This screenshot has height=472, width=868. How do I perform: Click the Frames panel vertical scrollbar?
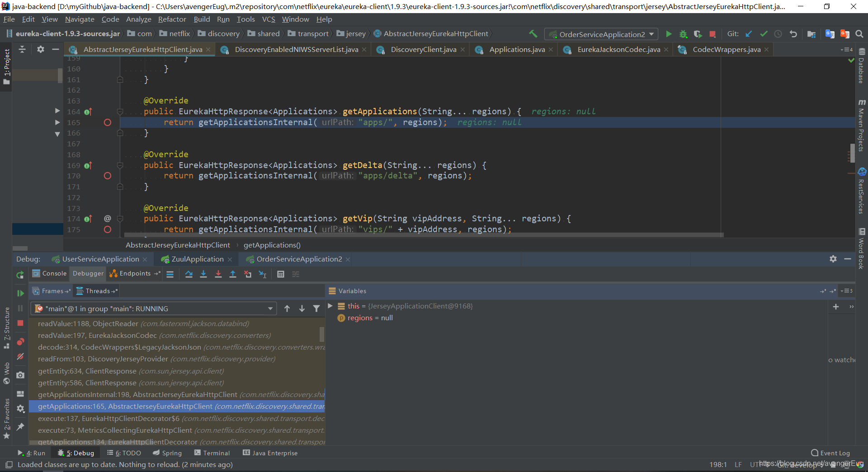point(322,334)
